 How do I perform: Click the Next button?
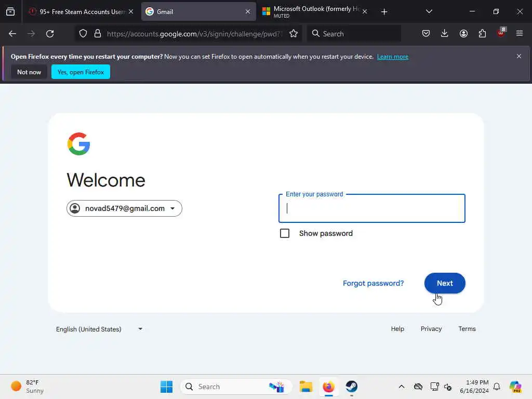(x=445, y=283)
